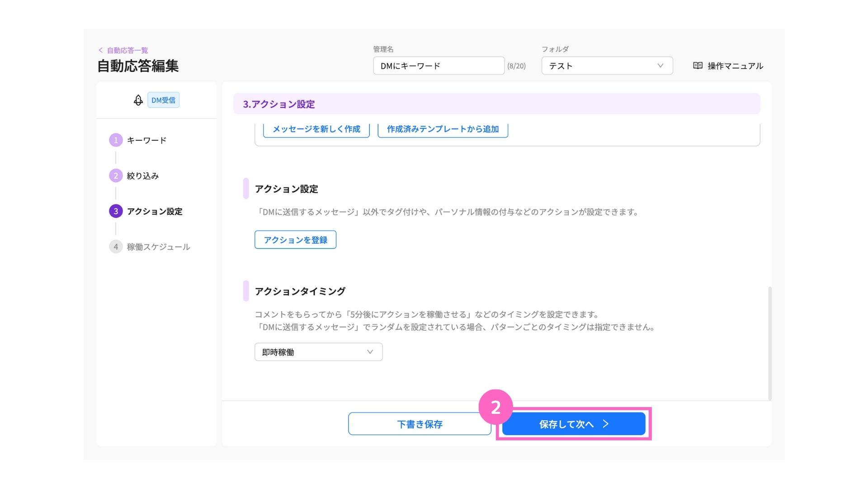Click the アクションを登録 button

point(295,239)
